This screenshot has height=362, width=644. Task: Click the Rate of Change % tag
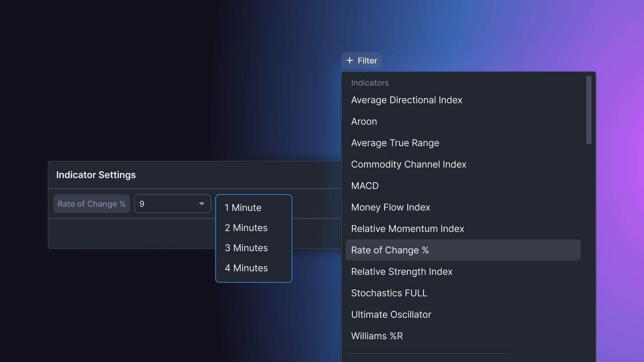[x=92, y=204]
